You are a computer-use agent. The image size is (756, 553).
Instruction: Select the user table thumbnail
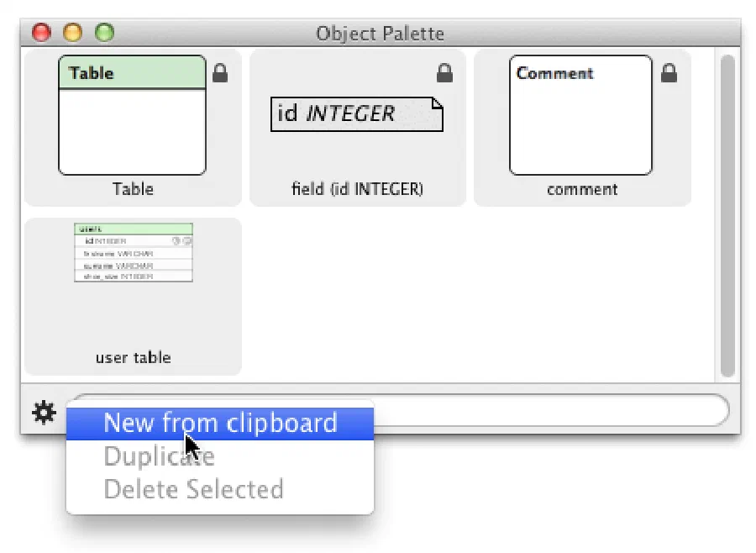tap(134, 252)
